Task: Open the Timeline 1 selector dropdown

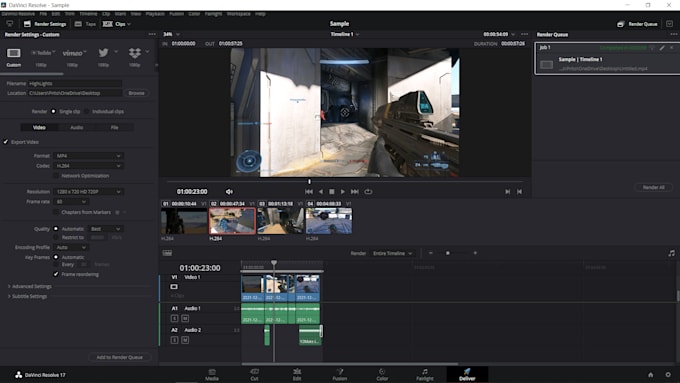Action: point(345,34)
